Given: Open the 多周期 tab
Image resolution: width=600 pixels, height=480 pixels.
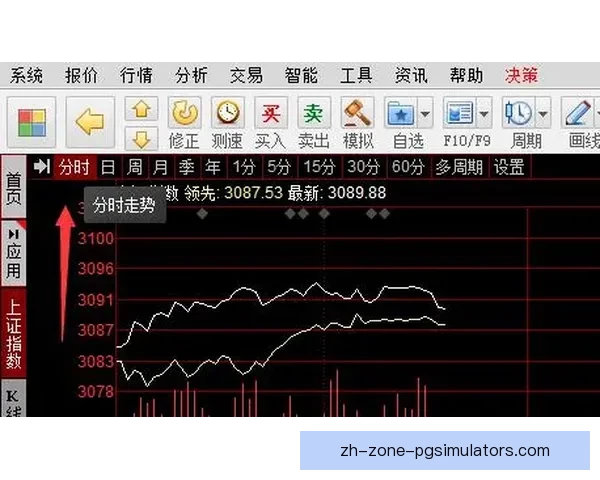Looking at the screenshot, I should pyautogui.click(x=459, y=167).
